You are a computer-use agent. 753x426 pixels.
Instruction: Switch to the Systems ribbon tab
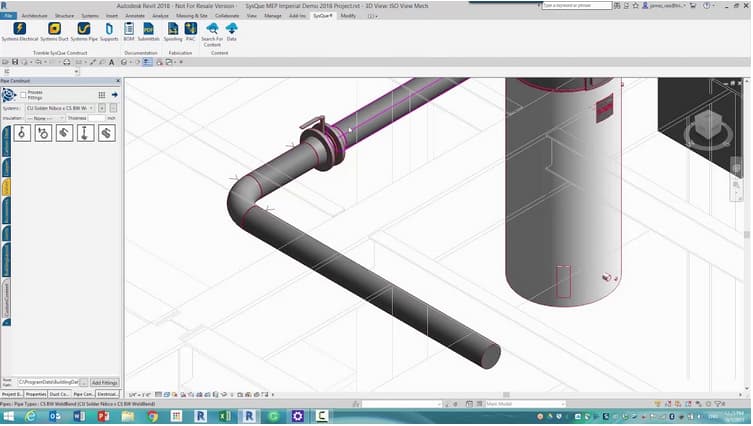[90, 16]
